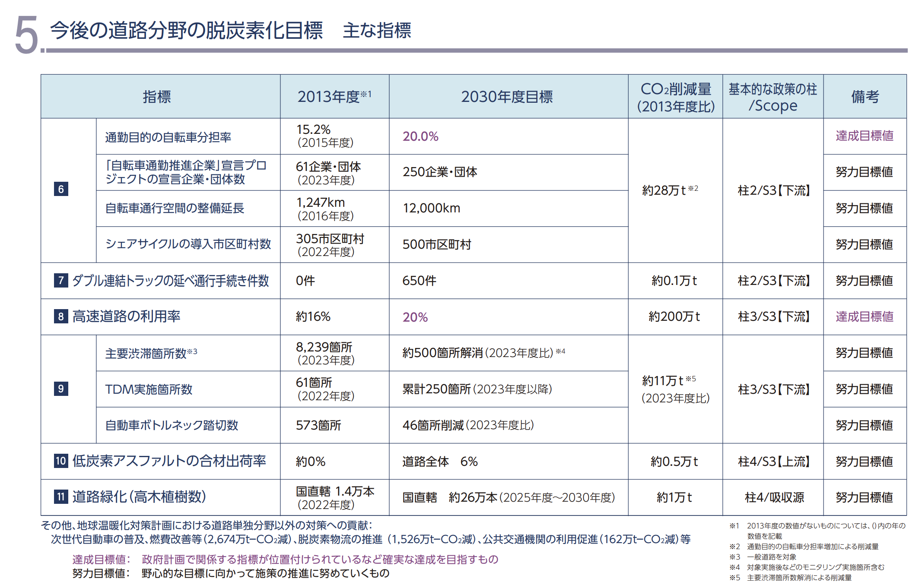Click the purple 達成目標値 in bicycle share row
Image resolution: width=922 pixels, height=588 pixels.
click(x=864, y=136)
